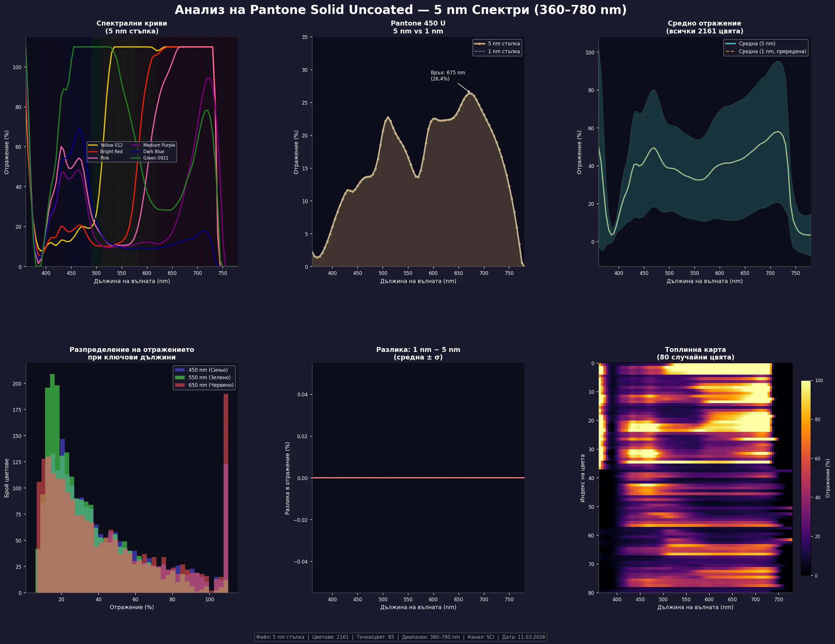Click the red swatch for "650 nm (Червено)"
Image resolution: width=835 pixels, height=644 pixels.
(180, 385)
